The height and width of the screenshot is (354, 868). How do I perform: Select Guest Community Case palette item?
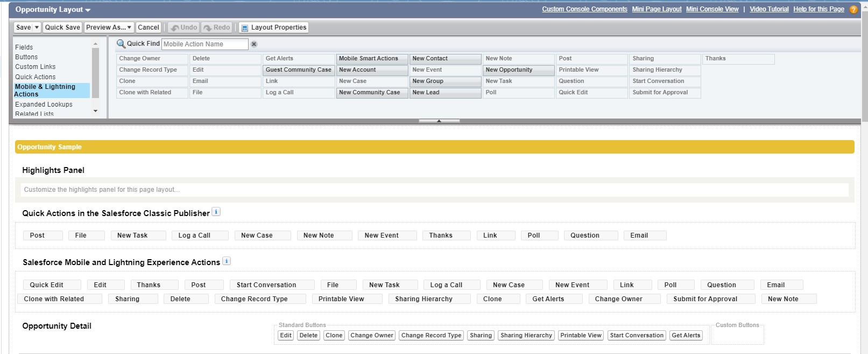pos(299,70)
